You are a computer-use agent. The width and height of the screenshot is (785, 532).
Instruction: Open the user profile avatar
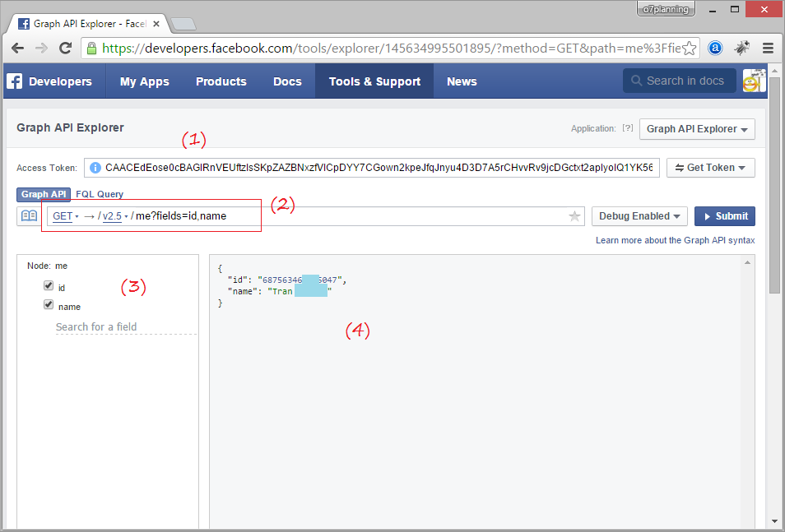tap(754, 81)
